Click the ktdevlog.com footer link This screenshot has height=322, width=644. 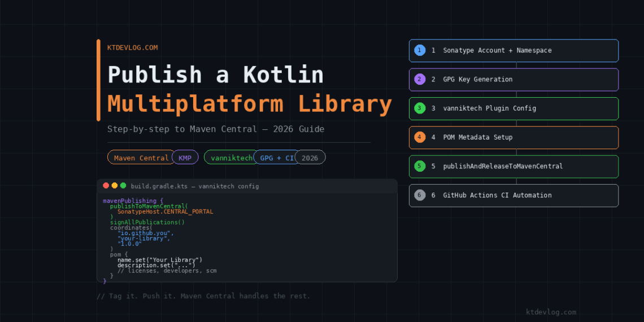click(551, 312)
